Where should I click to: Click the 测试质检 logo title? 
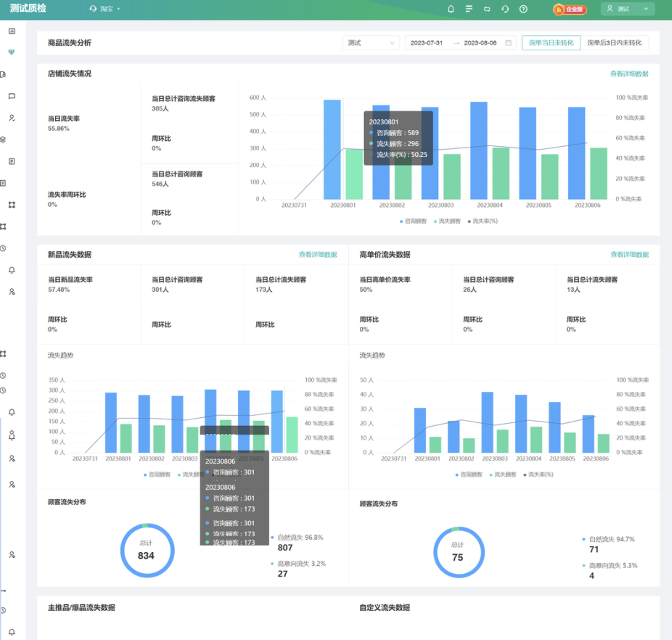28,9
